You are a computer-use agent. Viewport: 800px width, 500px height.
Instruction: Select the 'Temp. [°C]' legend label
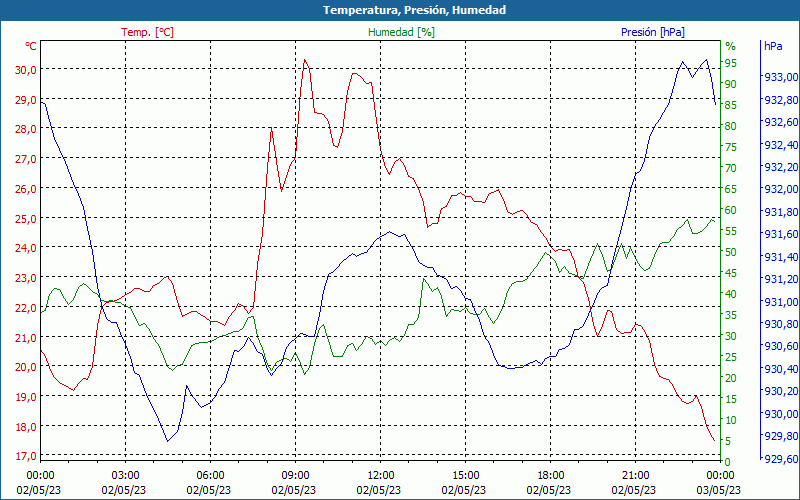point(147,32)
